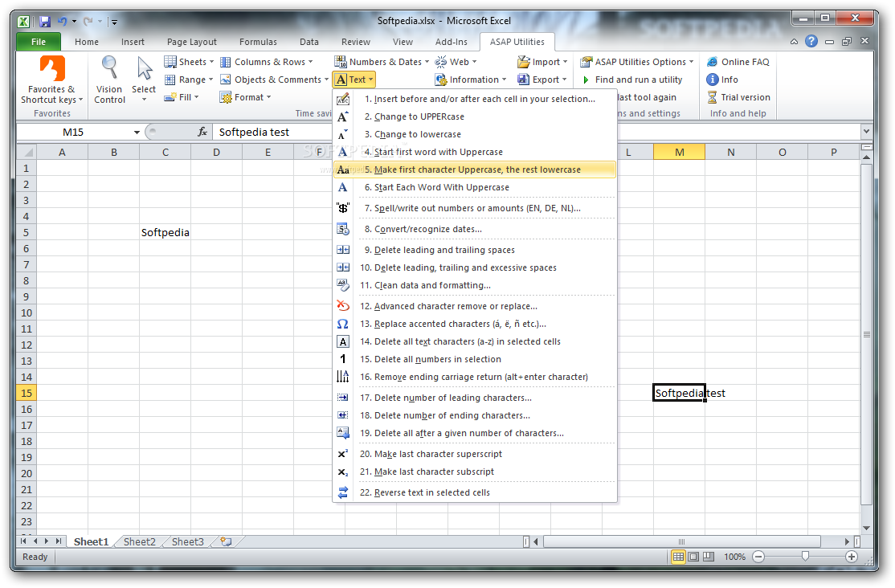Switch to the Page Layout ribbon tab

(x=192, y=42)
